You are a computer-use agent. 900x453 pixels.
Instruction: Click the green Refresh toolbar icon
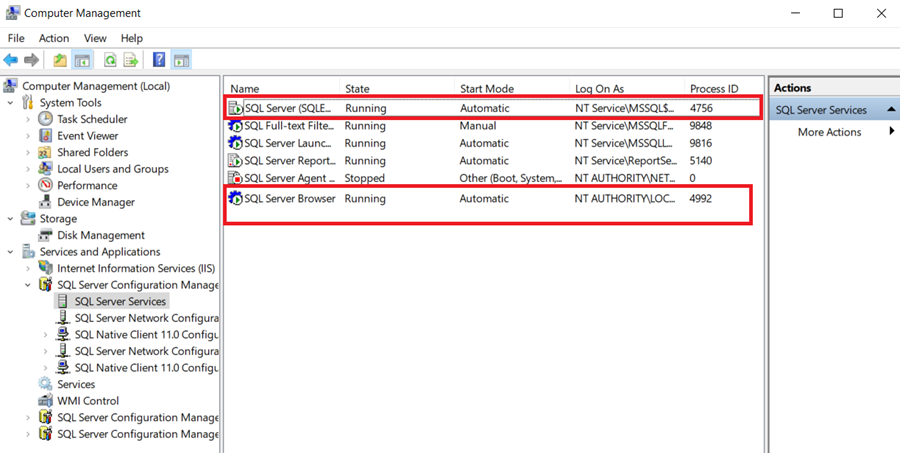[110, 60]
